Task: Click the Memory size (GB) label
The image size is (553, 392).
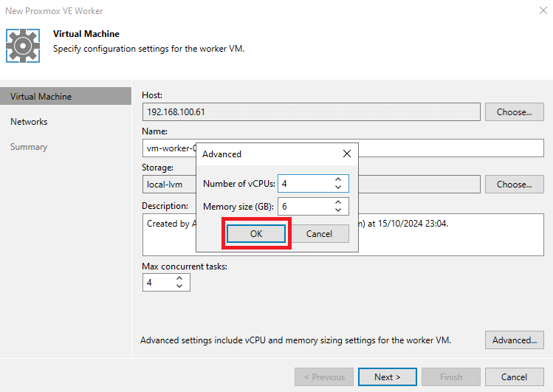Action: [238, 207]
